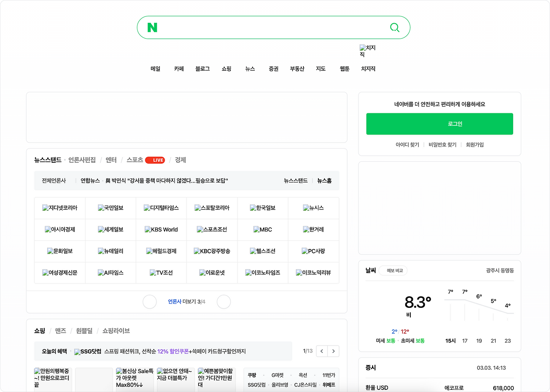550x392 pixels.
Task: Go to previous shopping deal page arrow
Action: [x=322, y=351]
